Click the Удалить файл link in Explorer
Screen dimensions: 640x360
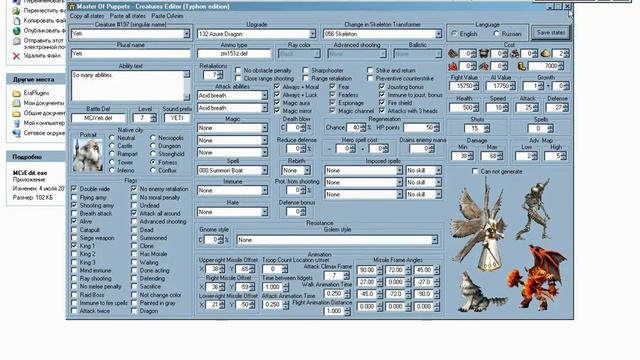tap(42, 56)
